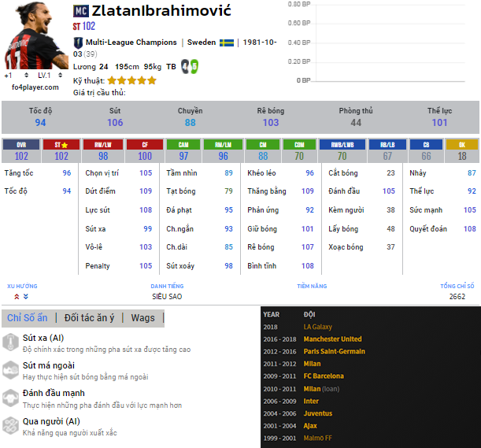The width and height of the screenshot is (481, 448).
Task: Click the Multi-League Champions shield icon
Action: point(78,43)
